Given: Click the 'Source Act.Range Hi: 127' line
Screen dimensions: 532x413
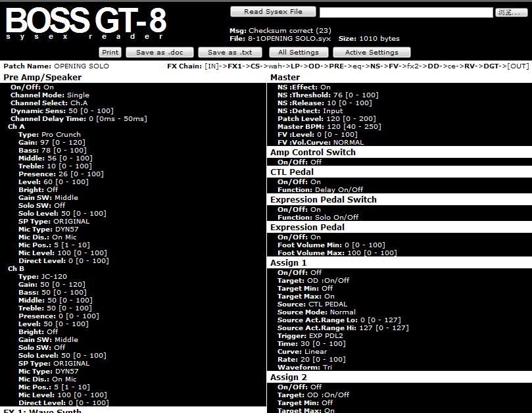Looking at the screenshot, I should click(343, 328).
